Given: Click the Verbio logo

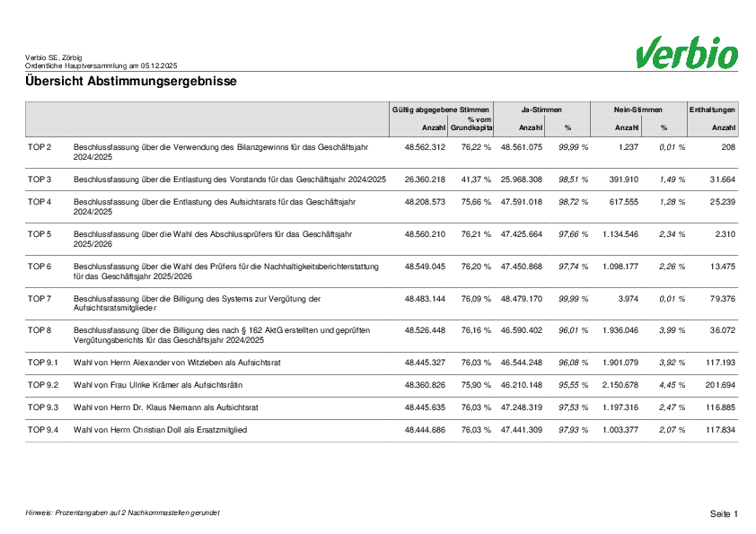Looking at the screenshot, I should (x=686, y=53).
